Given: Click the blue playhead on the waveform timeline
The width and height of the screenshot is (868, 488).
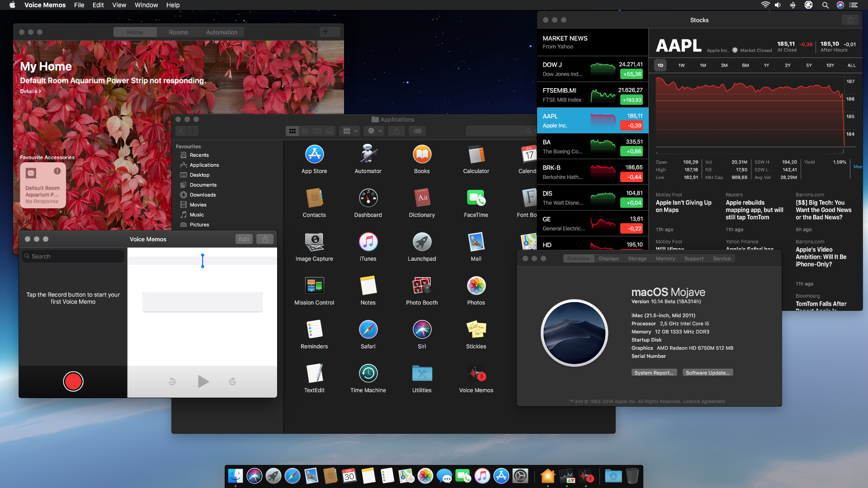Looking at the screenshot, I should [x=203, y=261].
